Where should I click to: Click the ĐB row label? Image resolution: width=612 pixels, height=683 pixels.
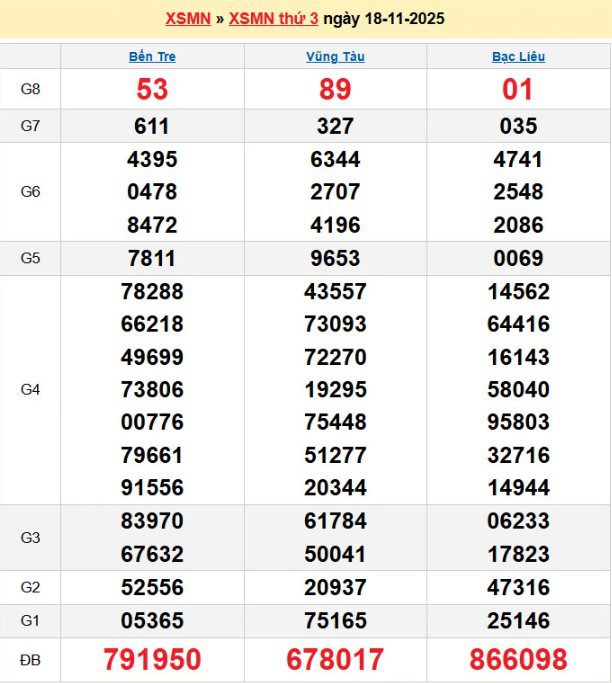pos(30,660)
